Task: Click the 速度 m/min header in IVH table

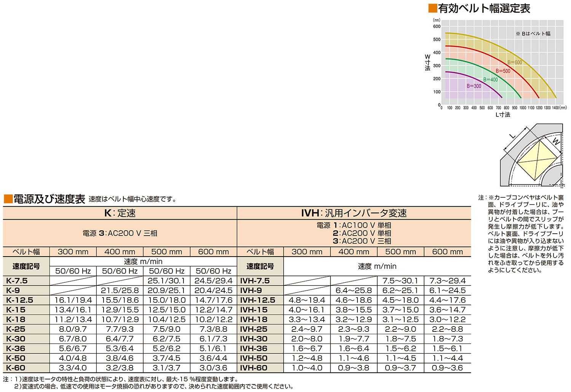Action: point(377,266)
